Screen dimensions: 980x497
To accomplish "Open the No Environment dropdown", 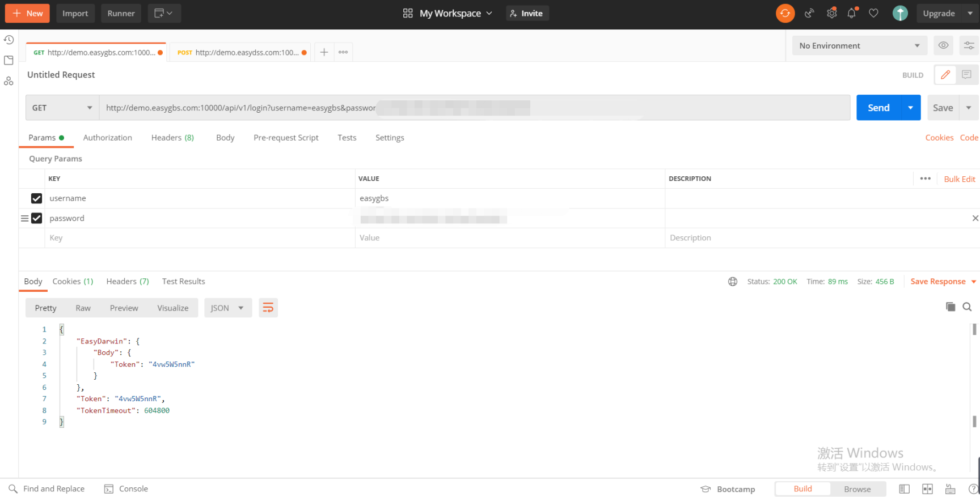I will (x=859, y=45).
